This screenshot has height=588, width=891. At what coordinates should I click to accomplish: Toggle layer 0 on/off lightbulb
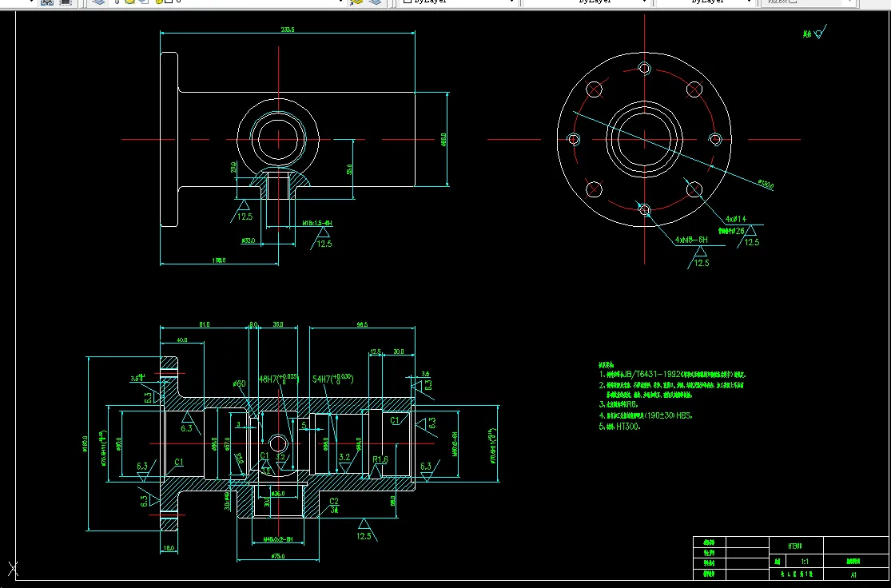(117, 2)
